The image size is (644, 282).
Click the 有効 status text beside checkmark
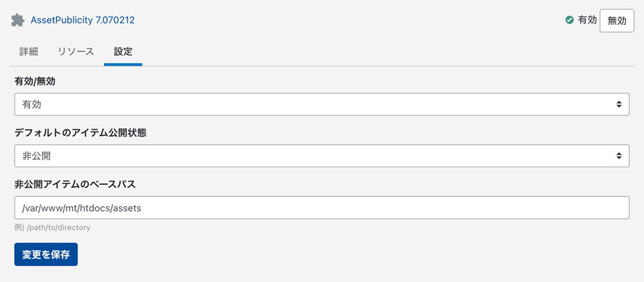point(587,20)
